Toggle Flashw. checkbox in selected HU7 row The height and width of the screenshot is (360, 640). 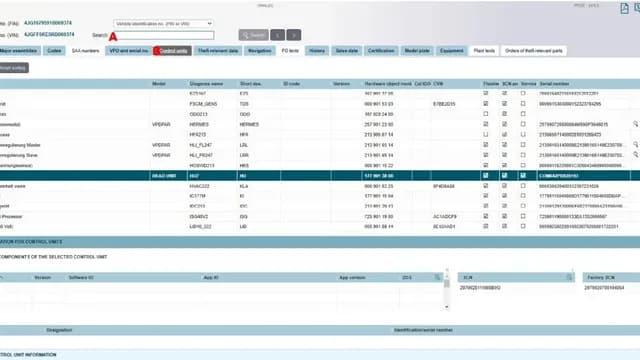(486, 176)
